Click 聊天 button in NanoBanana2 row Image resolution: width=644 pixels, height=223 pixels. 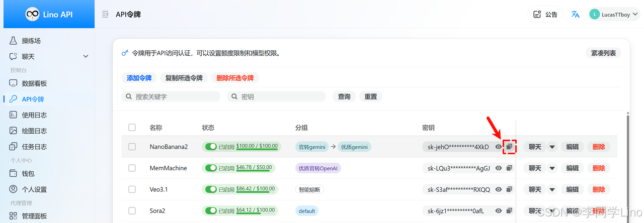535,147
